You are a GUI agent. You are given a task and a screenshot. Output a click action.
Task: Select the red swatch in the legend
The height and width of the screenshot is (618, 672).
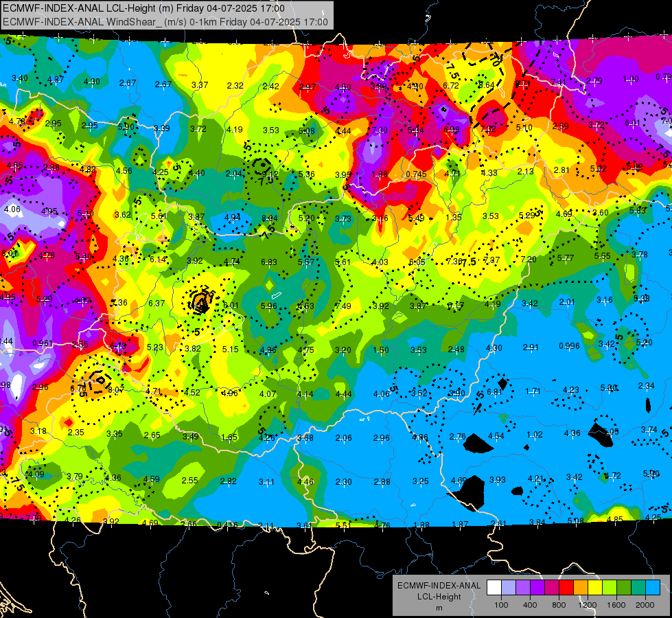click(x=566, y=587)
